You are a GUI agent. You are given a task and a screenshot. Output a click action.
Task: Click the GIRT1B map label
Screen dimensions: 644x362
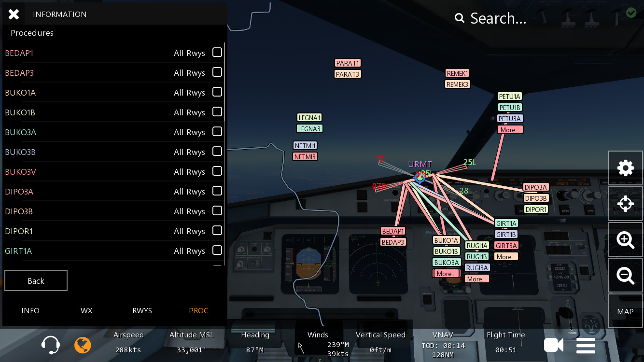[506, 235]
